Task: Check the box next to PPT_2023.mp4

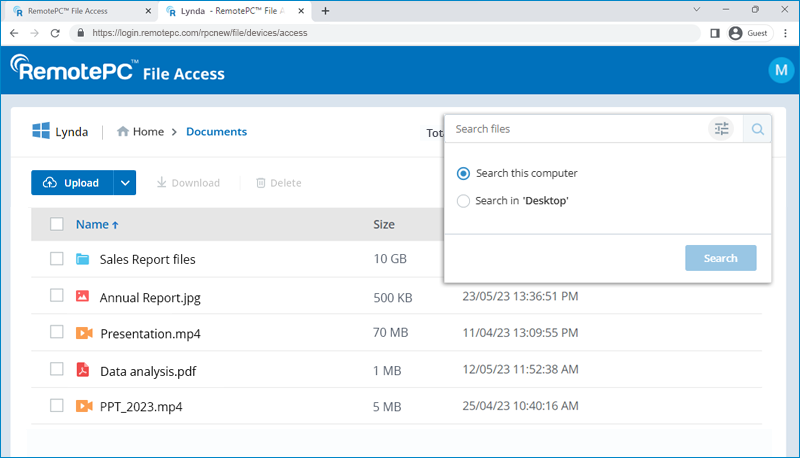Action: pos(57,407)
